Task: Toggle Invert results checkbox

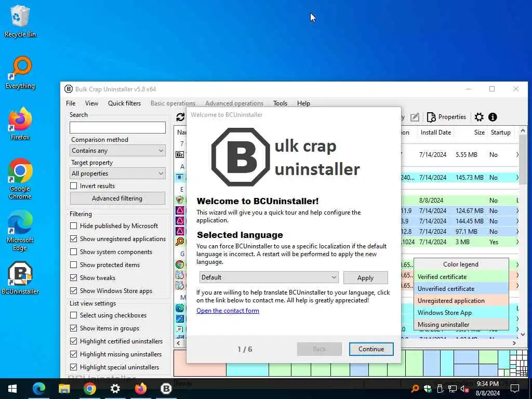Action: point(73,185)
